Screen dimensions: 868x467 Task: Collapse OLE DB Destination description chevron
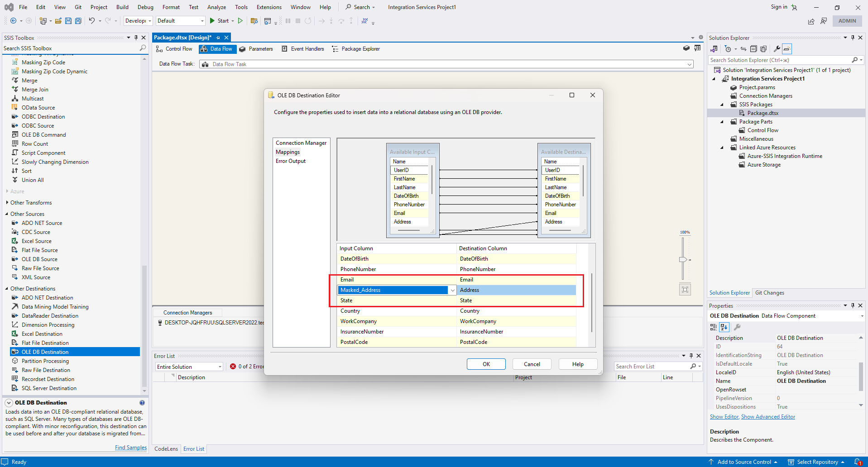[x=9, y=403]
